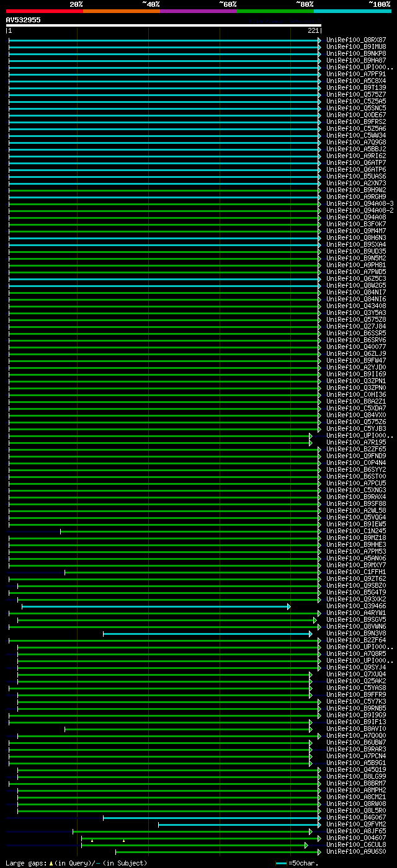Select hit label UniRef100_Q8W2G5
397x868 pixels.
tap(356, 285)
